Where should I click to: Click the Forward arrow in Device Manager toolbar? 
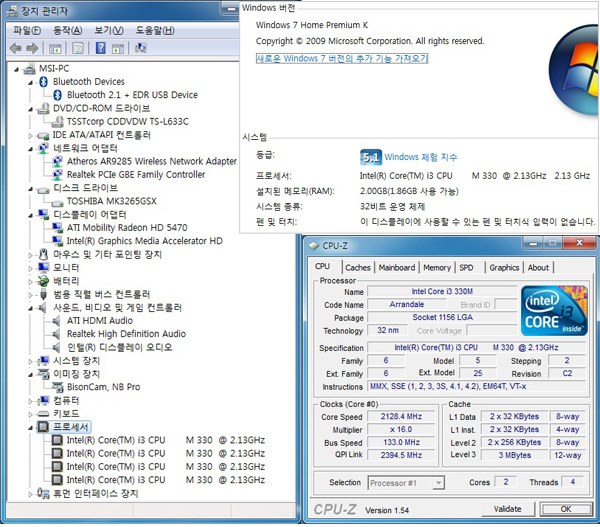point(32,48)
